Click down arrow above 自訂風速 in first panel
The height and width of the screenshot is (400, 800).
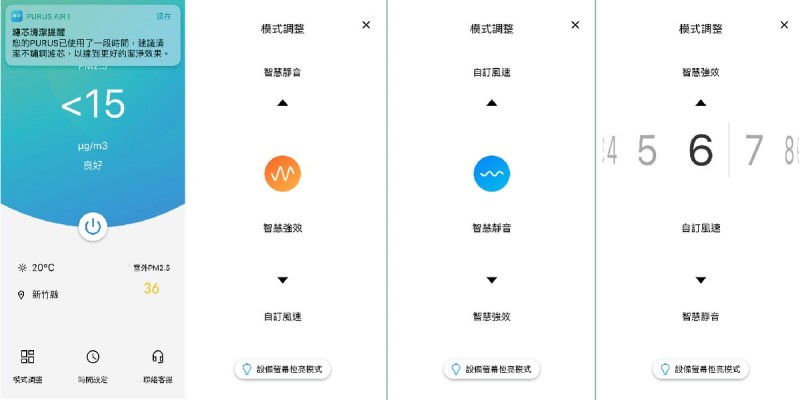(x=283, y=280)
